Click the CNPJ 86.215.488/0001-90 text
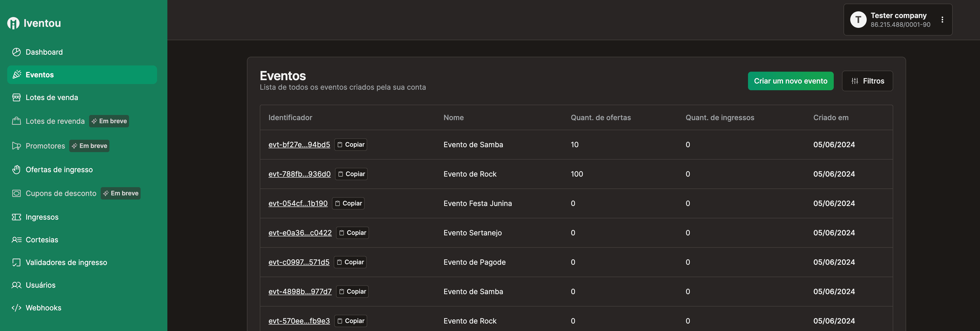Screen dimensions: 980x331 [x=900, y=25]
